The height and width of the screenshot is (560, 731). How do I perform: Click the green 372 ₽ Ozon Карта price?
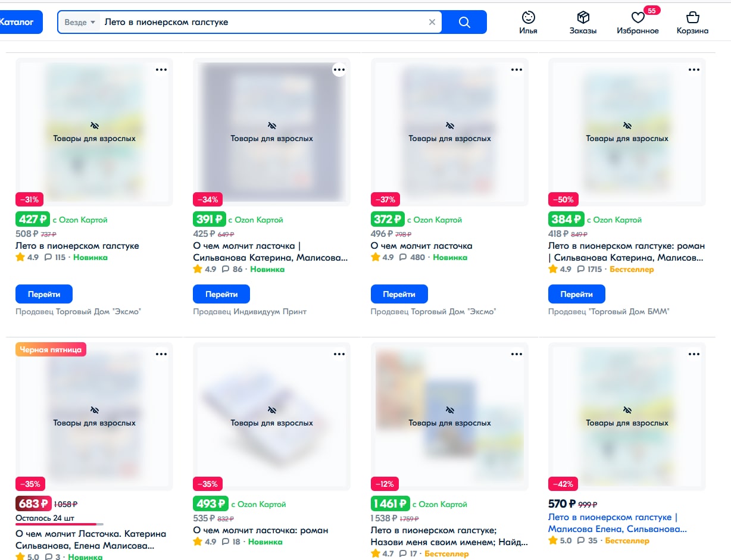click(388, 220)
